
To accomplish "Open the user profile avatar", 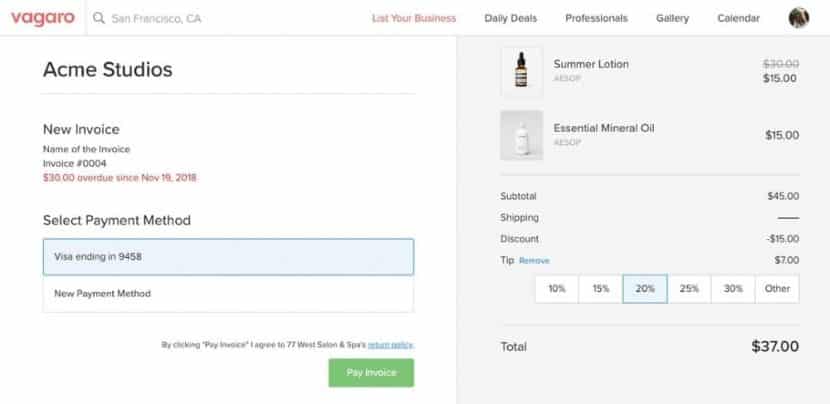I will click(798, 18).
